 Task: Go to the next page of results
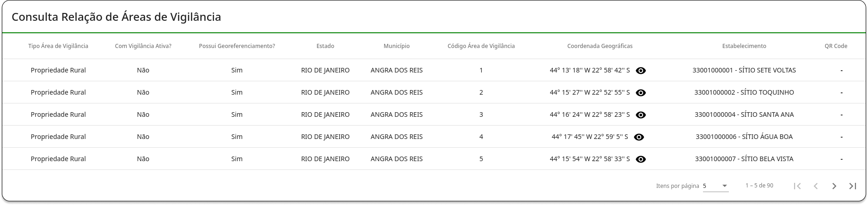click(x=834, y=186)
